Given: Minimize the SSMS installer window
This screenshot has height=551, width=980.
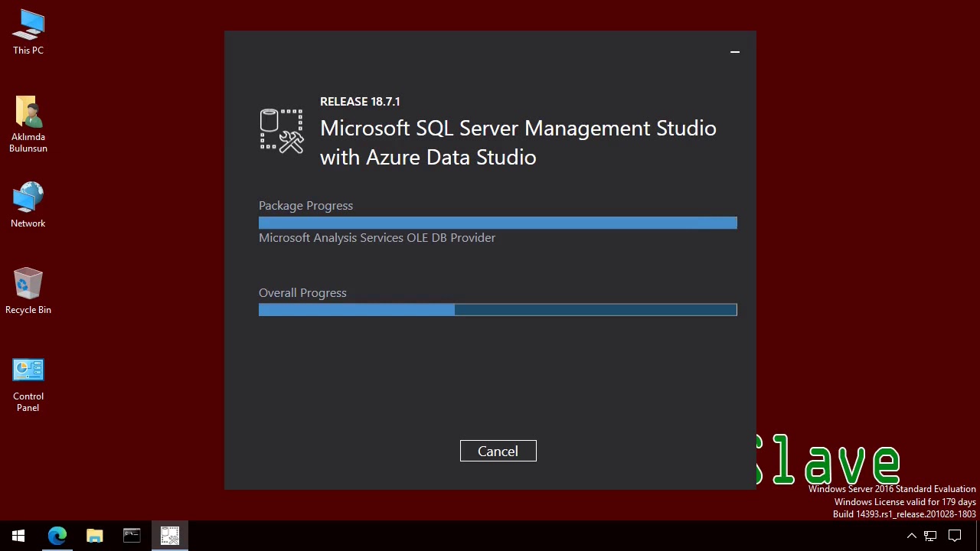Looking at the screenshot, I should (x=735, y=52).
